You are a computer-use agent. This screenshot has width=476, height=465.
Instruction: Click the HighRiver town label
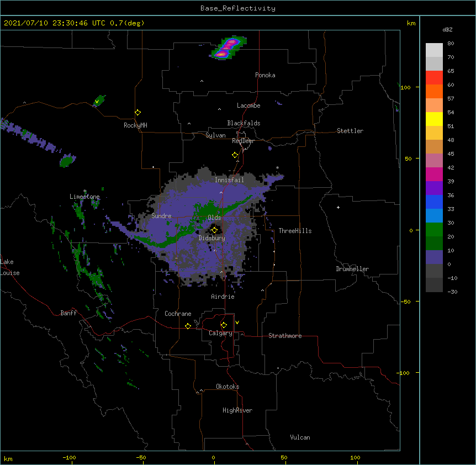pyautogui.click(x=237, y=410)
